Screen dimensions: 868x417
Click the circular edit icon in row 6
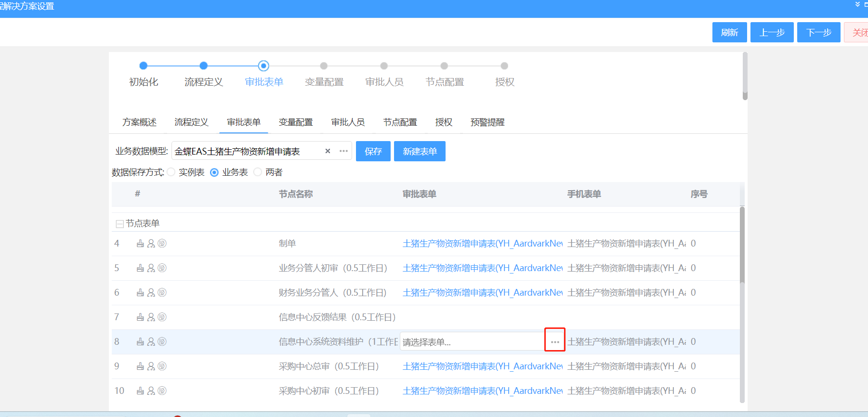coord(162,293)
